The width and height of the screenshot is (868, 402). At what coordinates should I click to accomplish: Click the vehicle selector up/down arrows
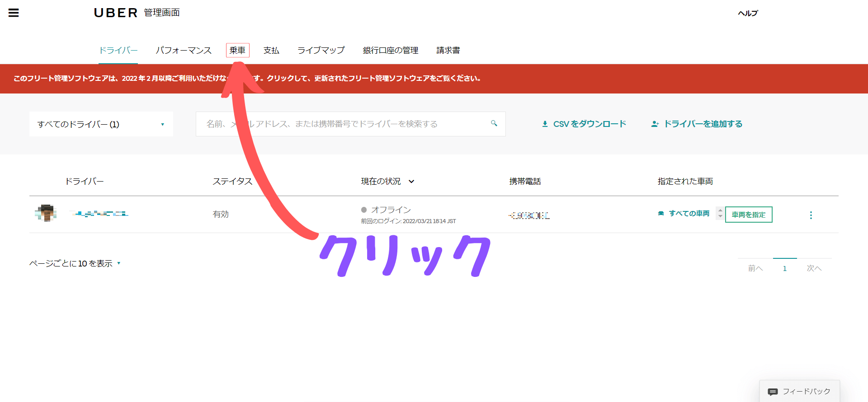[x=720, y=214]
